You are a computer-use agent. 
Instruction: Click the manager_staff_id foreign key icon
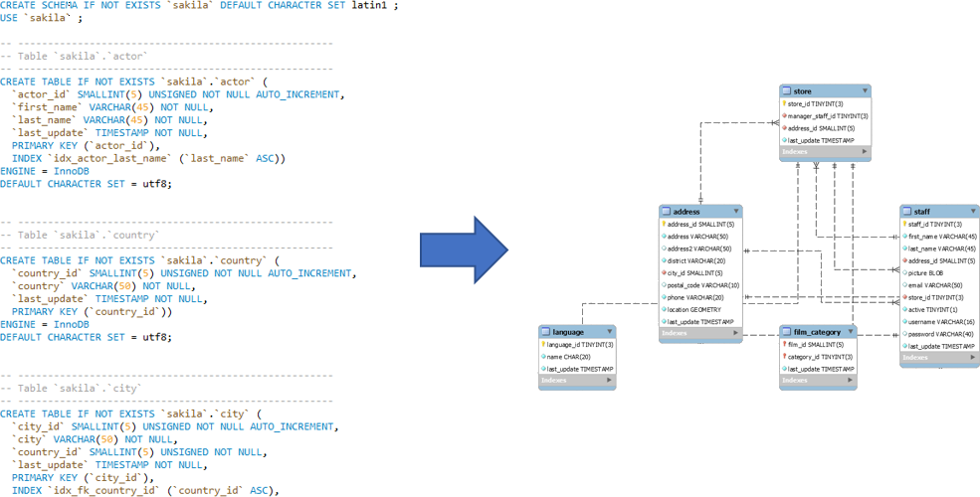point(785,116)
